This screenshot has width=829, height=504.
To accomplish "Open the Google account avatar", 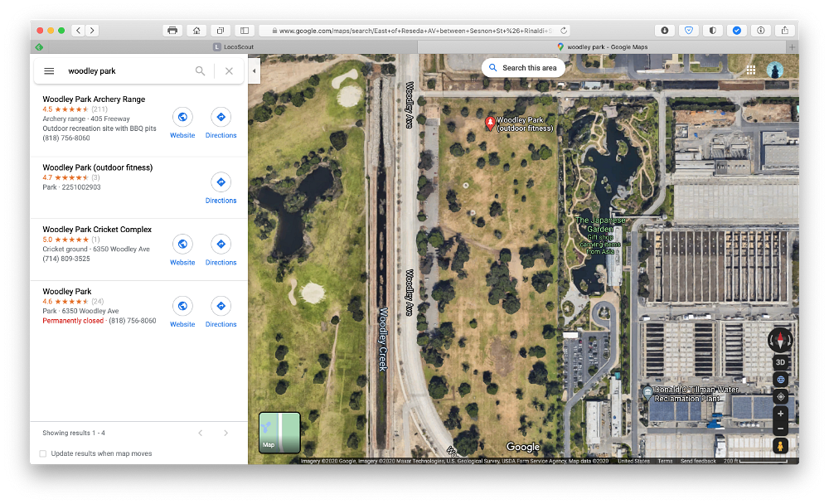I will 775,70.
